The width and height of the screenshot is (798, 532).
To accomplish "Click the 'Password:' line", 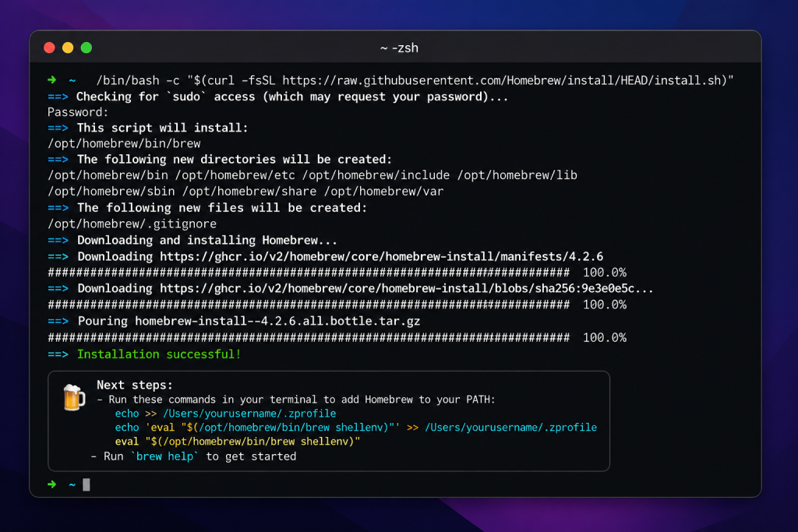I will 78,112.
